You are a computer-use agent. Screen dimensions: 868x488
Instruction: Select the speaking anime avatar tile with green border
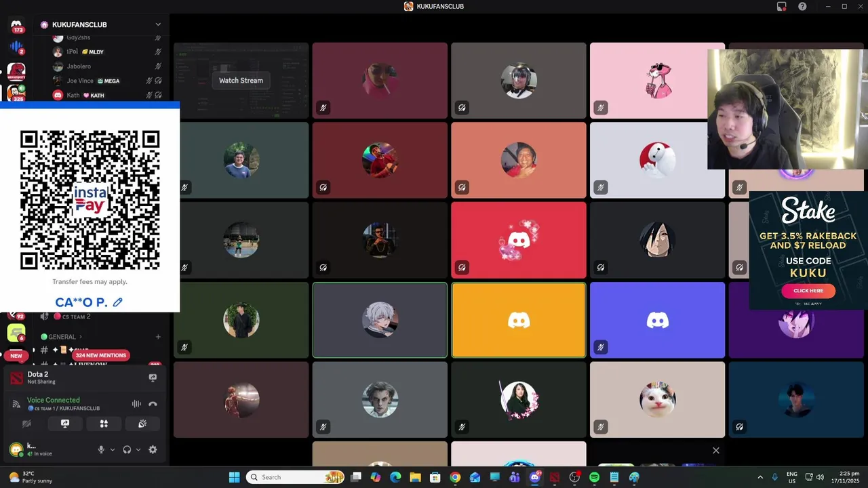(x=380, y=320)
